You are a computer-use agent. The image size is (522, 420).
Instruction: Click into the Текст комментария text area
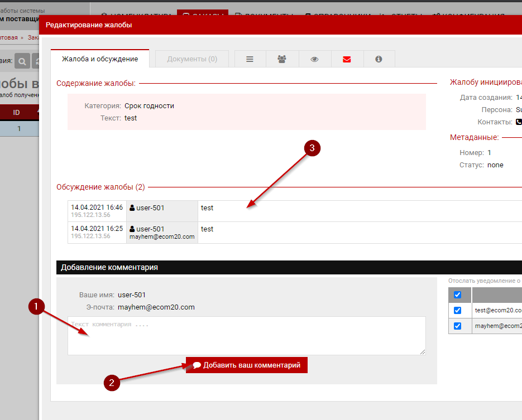click(246, 335)
